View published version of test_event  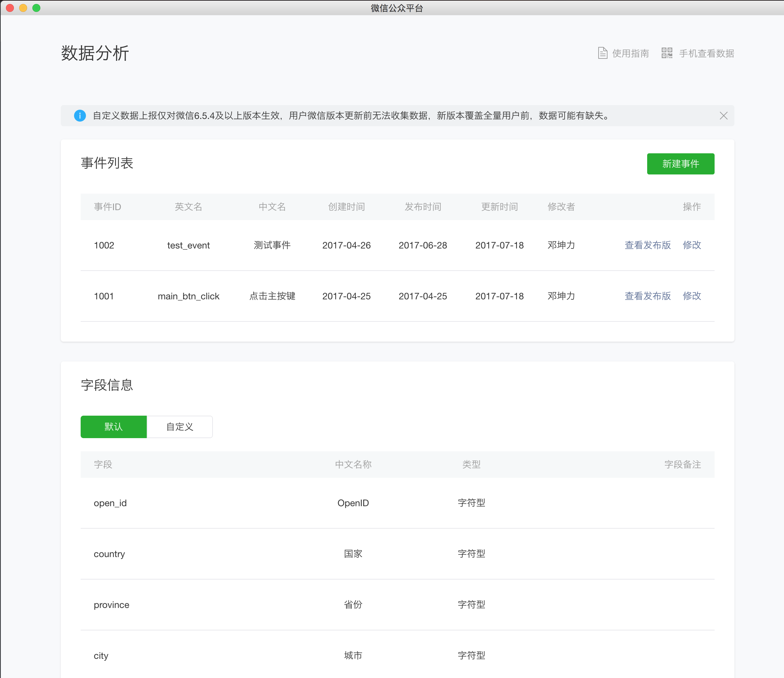point(647,245)
